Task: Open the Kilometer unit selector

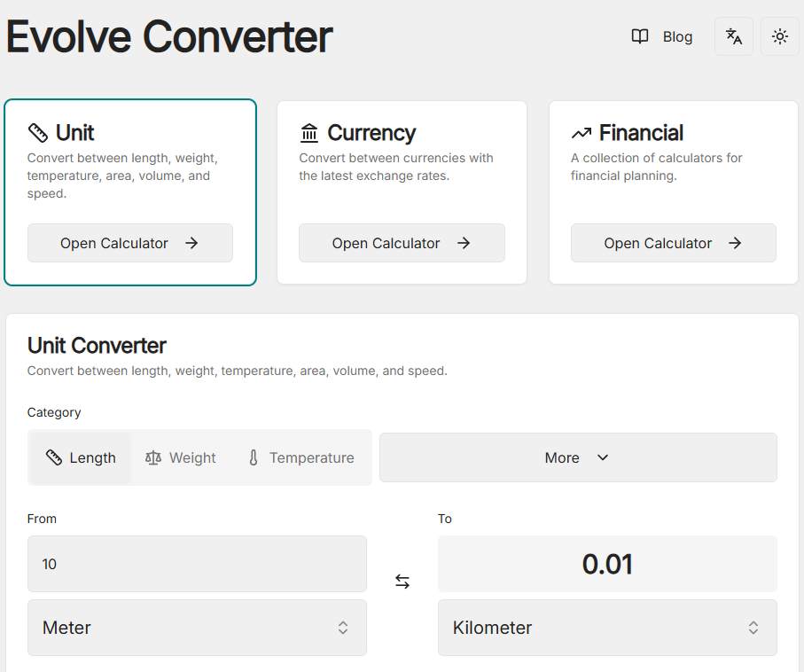Action: coord(606,628)
